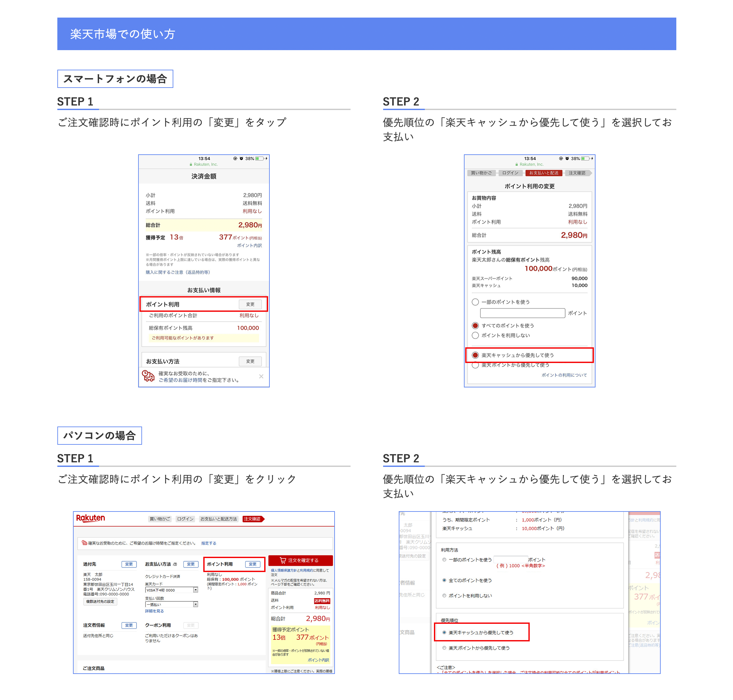Choose 一部のポイントを使う radio in PC STEP 2
The image size is (733, 700).
pos(444,560)
